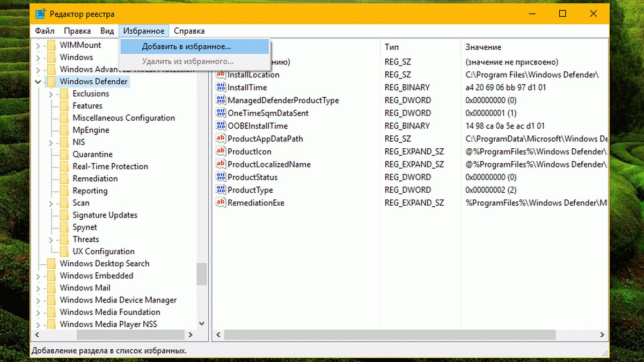The height and width of the screenshot is (362, 644).
Task: Choose Добавить в избранное menu entry
Action: coord(194,47)
